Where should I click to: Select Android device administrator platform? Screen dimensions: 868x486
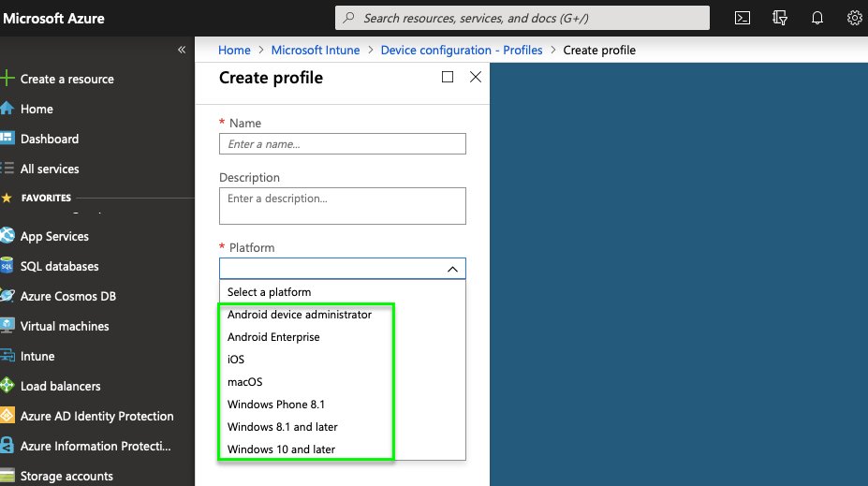coord(342,315)
